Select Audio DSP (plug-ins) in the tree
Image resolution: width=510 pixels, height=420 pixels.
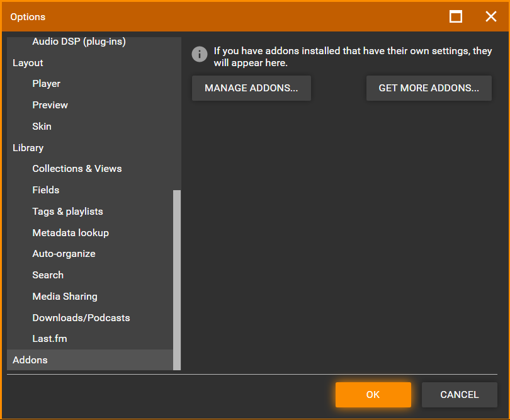click(x=79, y=42)
